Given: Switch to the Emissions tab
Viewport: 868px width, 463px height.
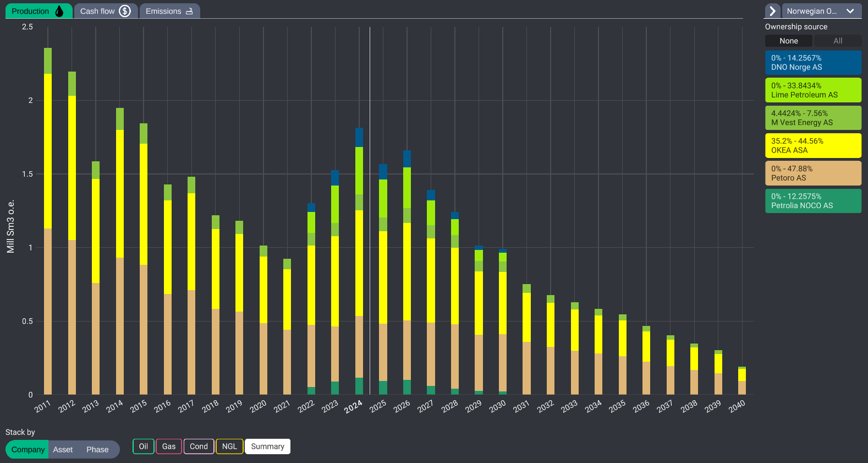Looking at the screenshot, I should [x=163, y=11].
